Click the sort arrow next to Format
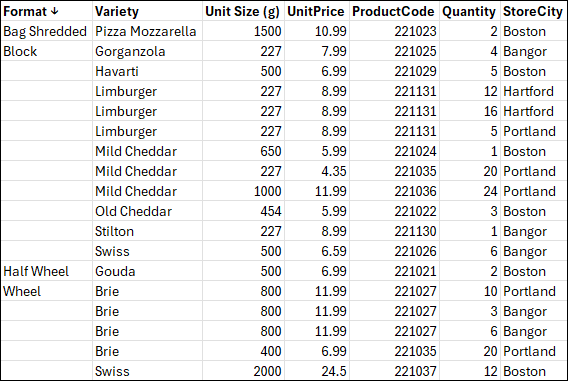568x381 pixels. point(55,12)
